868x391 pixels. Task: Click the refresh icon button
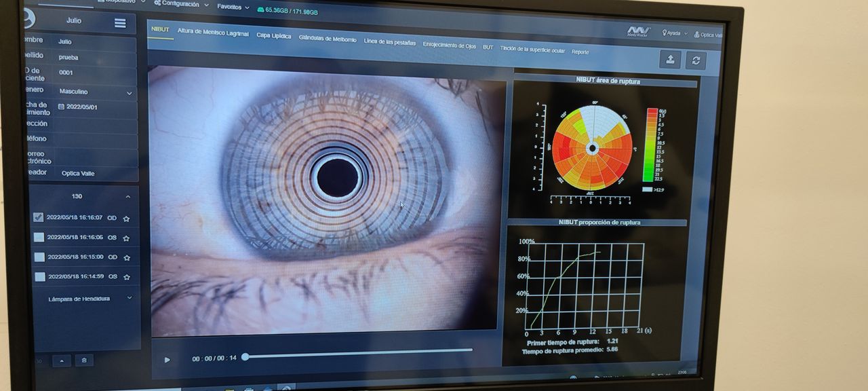[695, 60]
